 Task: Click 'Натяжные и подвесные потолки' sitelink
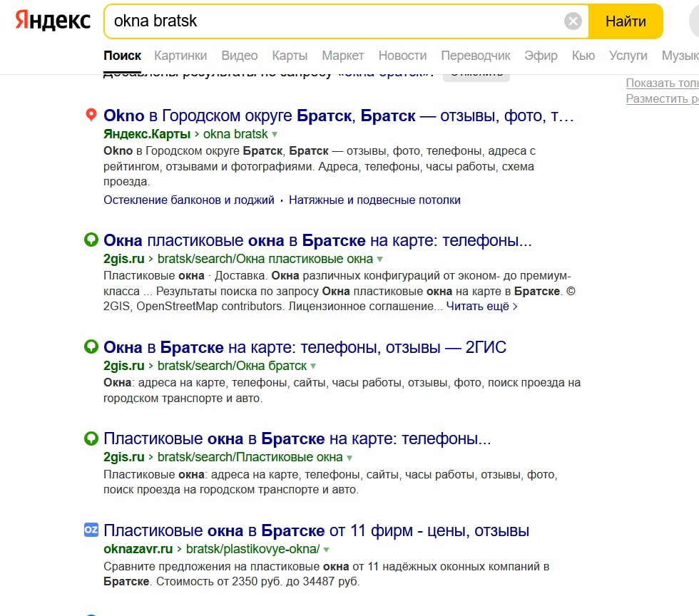374,200
